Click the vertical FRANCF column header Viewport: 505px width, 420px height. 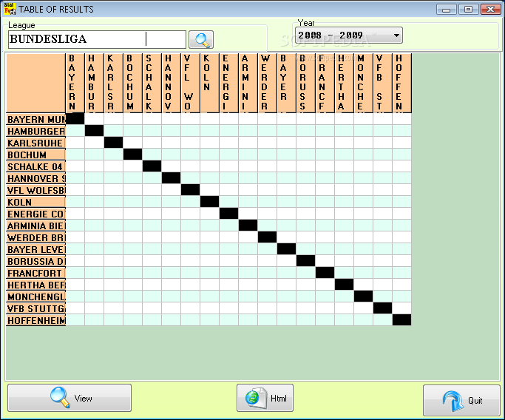click(x=325, y=83)
